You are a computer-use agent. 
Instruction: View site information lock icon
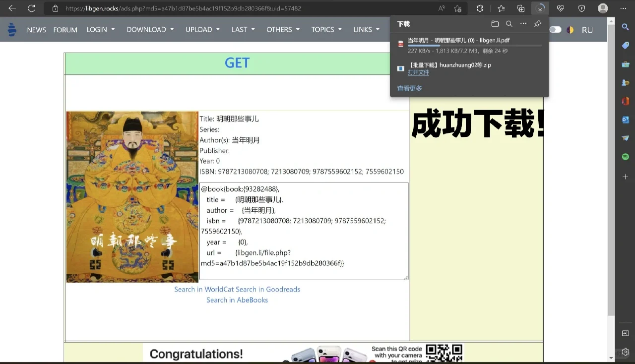click(55, 8)
